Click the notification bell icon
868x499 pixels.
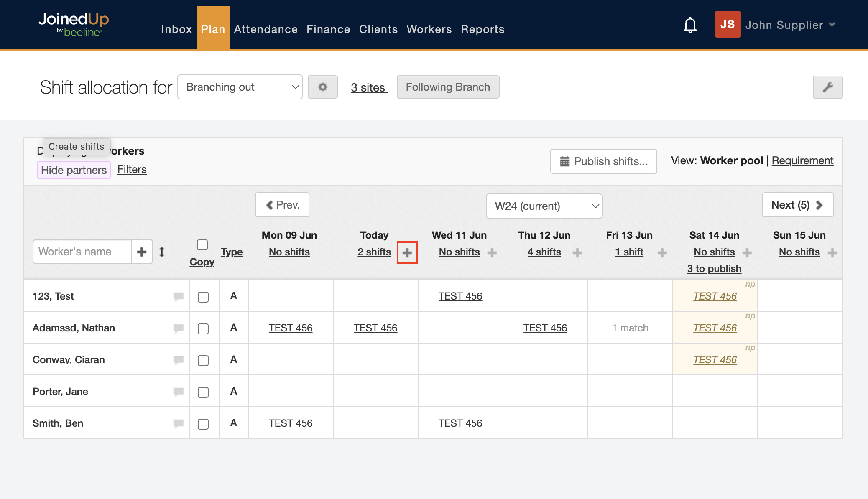(690, 25)
